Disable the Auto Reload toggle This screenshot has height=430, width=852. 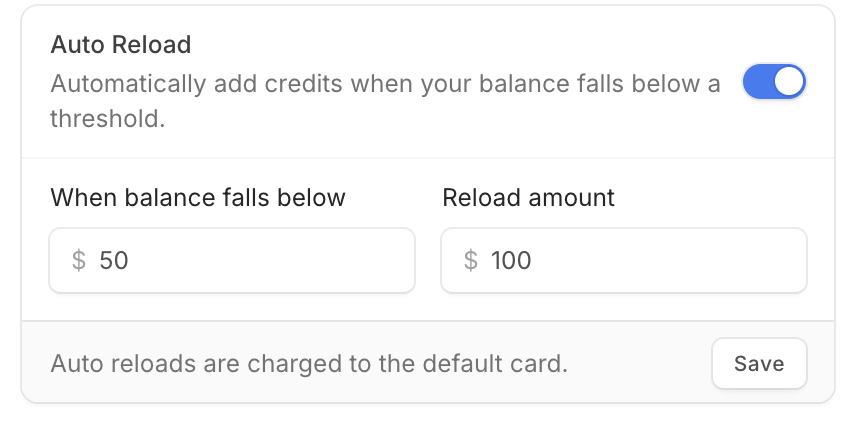tap(774, 82)
